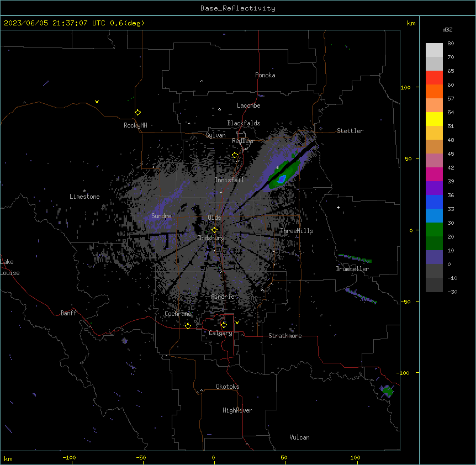Screen dimensions: 476x465
Task: Click the HighRiver label
Action: click(x=237, y=410)
